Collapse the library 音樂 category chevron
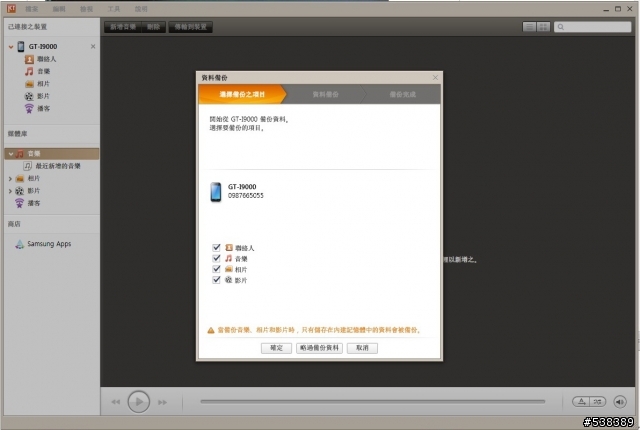 pos(11,154)
